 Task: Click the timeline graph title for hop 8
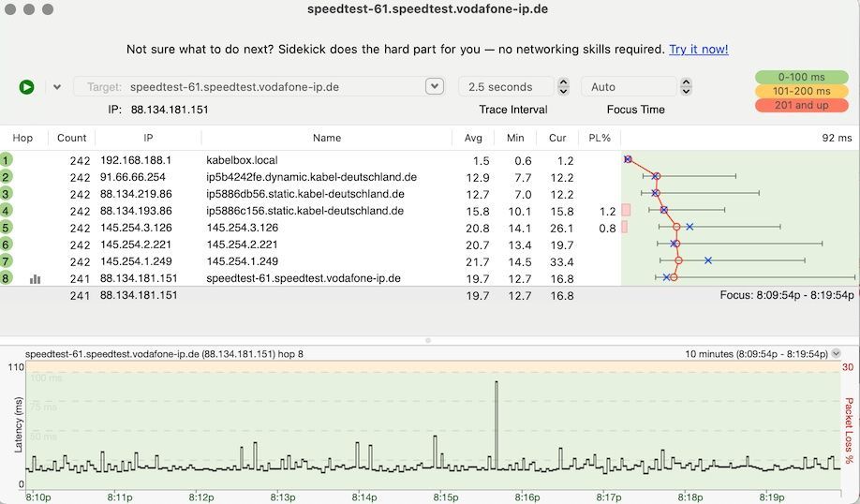click(x=164, y=354)
